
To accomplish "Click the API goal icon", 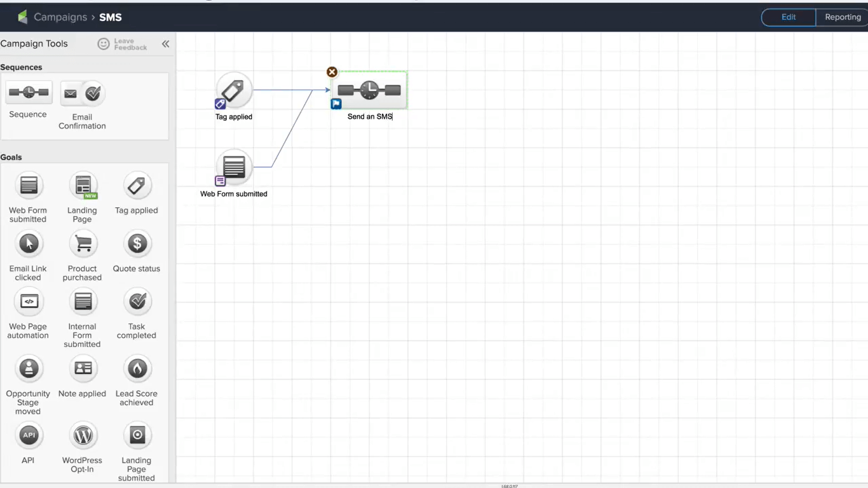I will [29, 435].
